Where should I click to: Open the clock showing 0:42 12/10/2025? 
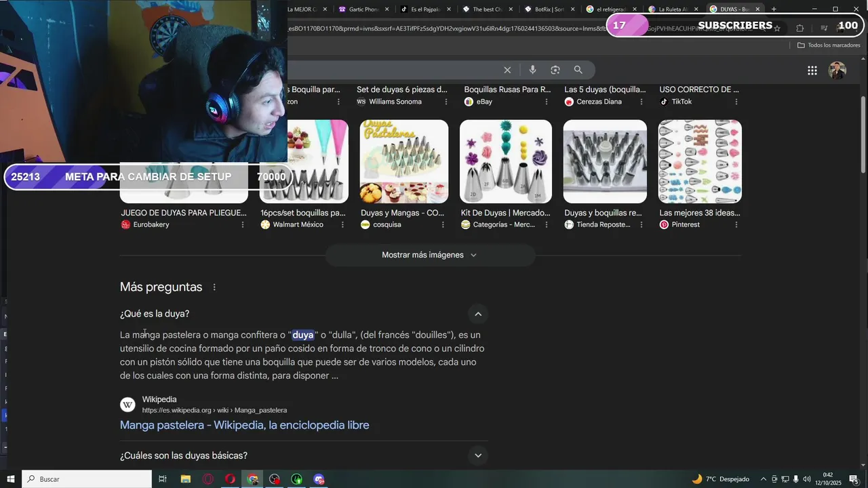[828, 479]
